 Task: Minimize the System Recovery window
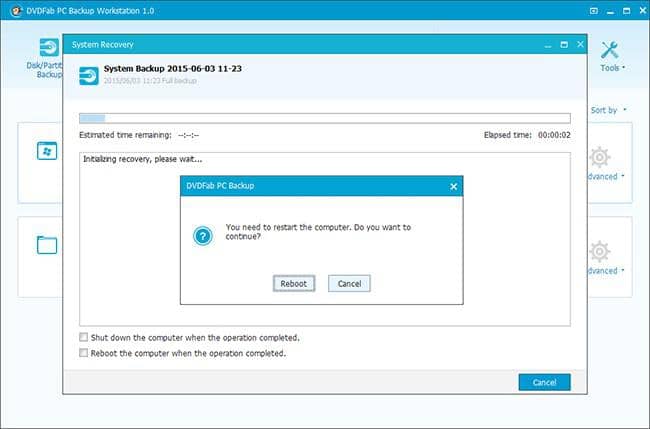[548, 45]
